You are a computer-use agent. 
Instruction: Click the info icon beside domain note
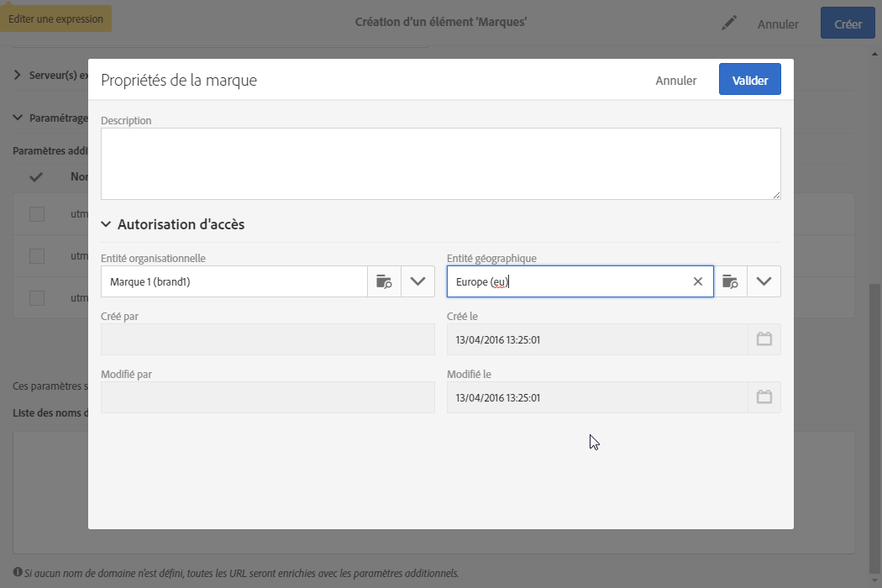click(18, 573)
